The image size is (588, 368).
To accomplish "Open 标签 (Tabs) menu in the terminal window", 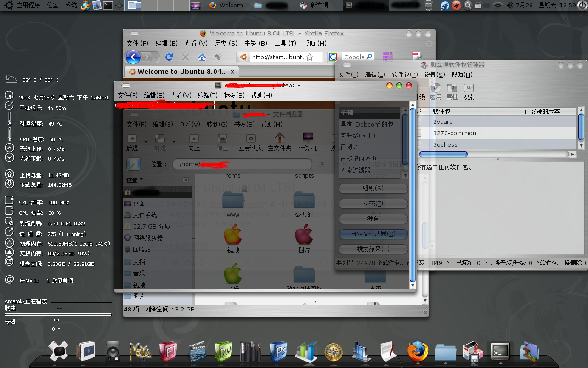I will 234,95.
